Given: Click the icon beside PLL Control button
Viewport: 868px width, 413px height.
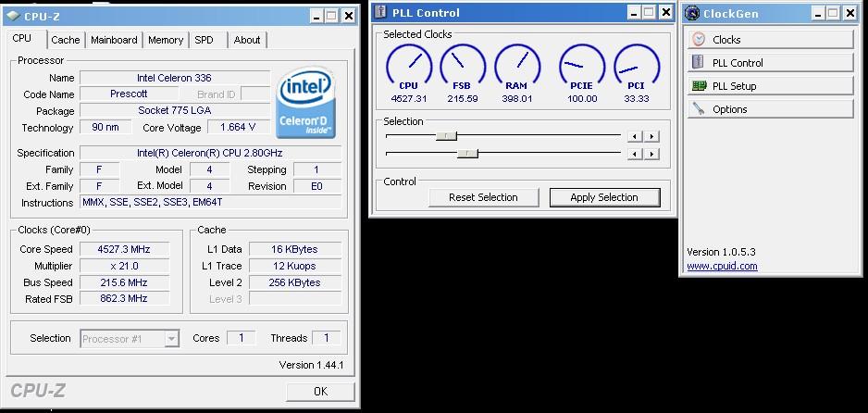Looking at the screenshot, I should click(x=699, y=62).
